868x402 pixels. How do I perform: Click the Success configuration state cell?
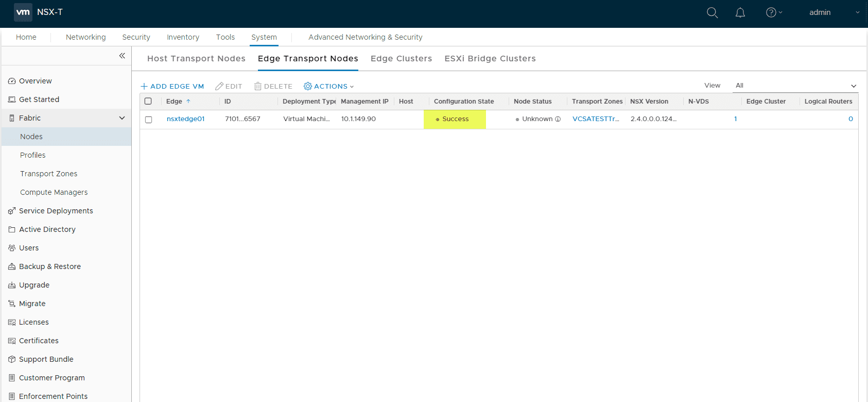coord(455,119)
